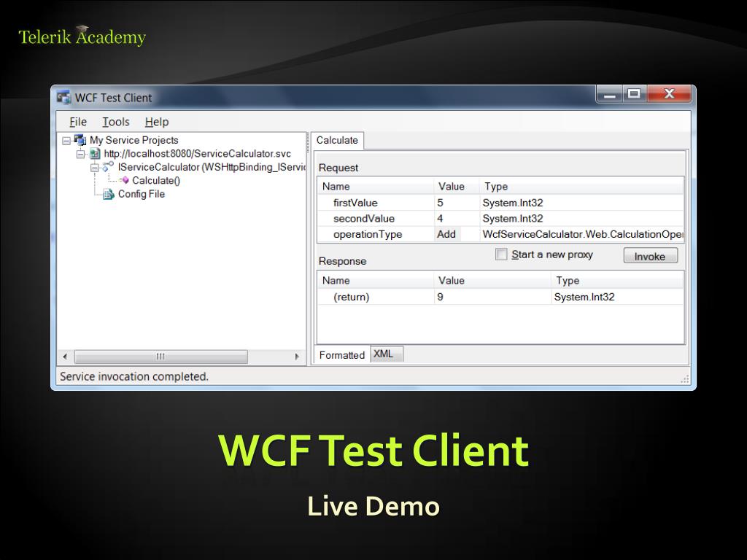The image size is (747, 560).
Task: Enable the Start a new proxy checkbox
Action: click(x=501, y=254)
